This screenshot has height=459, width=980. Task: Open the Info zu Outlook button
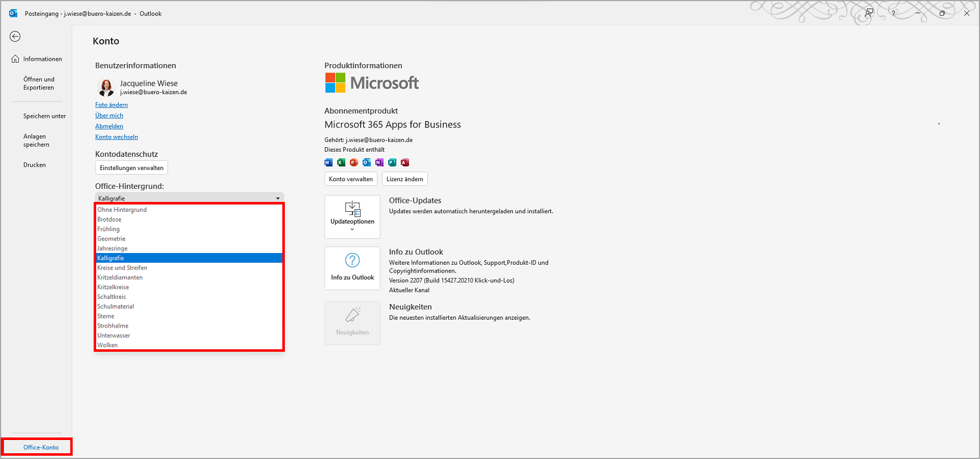(x=352, y=268)
